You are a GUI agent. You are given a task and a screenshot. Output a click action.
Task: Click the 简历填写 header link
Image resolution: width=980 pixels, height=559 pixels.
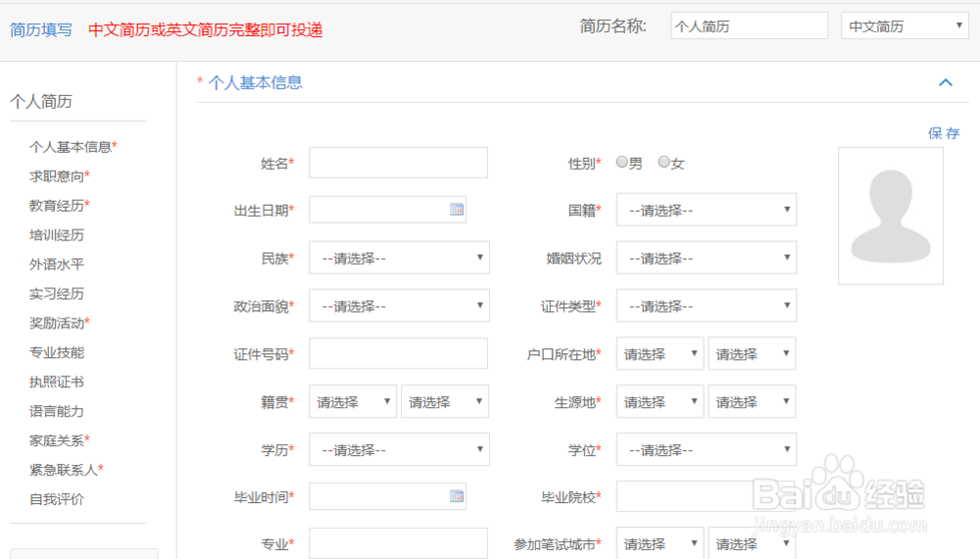pyautogui.click(x=40, y=29)
